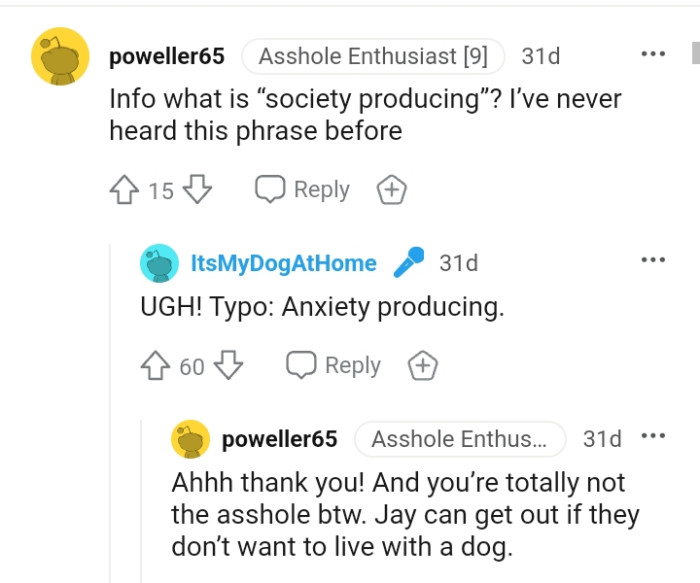This screenshot has width=700, height=583.
Task: Give award to ItsMyDogAtHome's comment
Action: (x=422, y=365)
